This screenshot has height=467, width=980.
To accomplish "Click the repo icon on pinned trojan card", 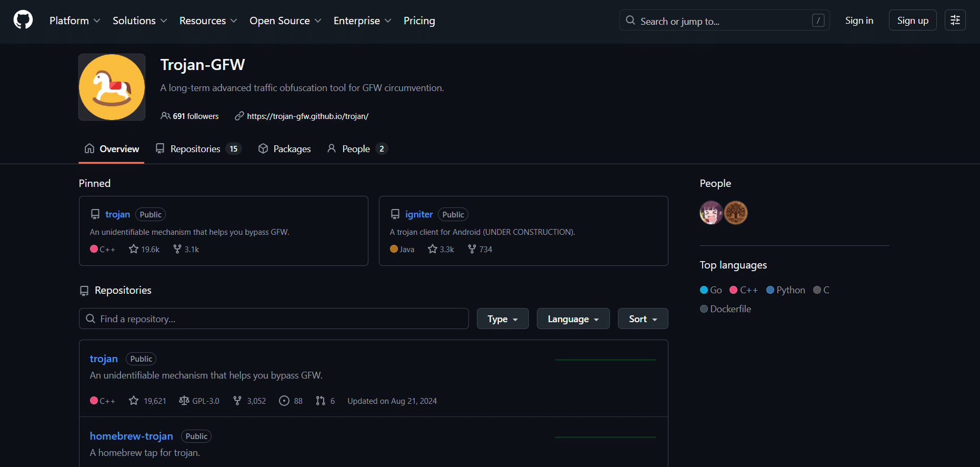I will point(95,214).
